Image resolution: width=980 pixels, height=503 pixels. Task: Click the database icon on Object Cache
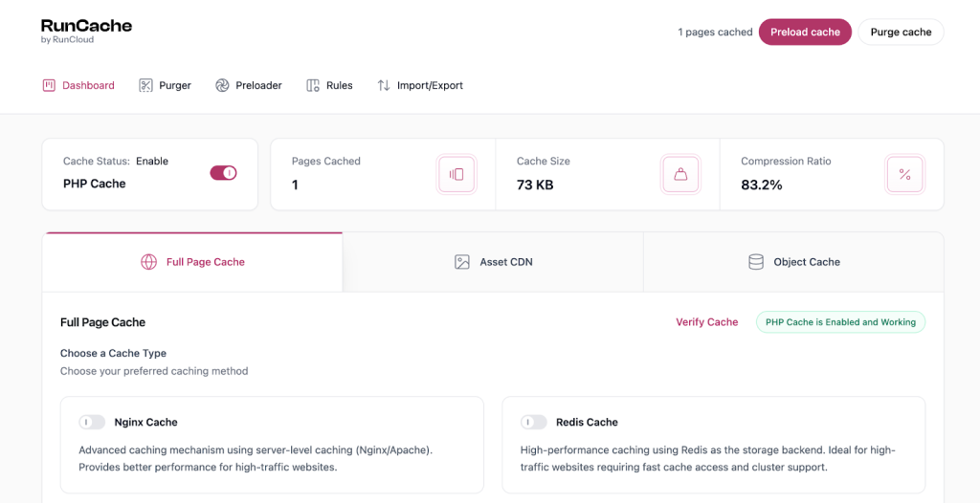pos(756,262)
